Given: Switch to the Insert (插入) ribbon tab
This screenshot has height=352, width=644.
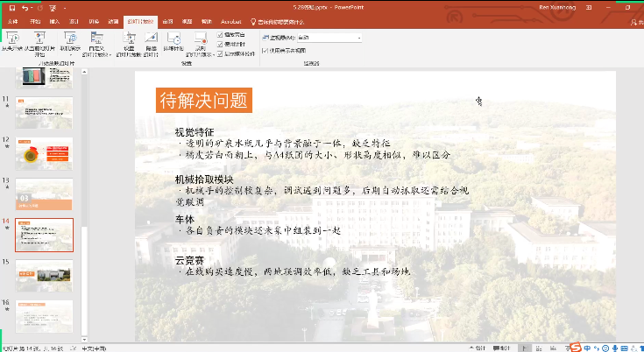Looking at the screenshot, I should (x=54, y=22).
